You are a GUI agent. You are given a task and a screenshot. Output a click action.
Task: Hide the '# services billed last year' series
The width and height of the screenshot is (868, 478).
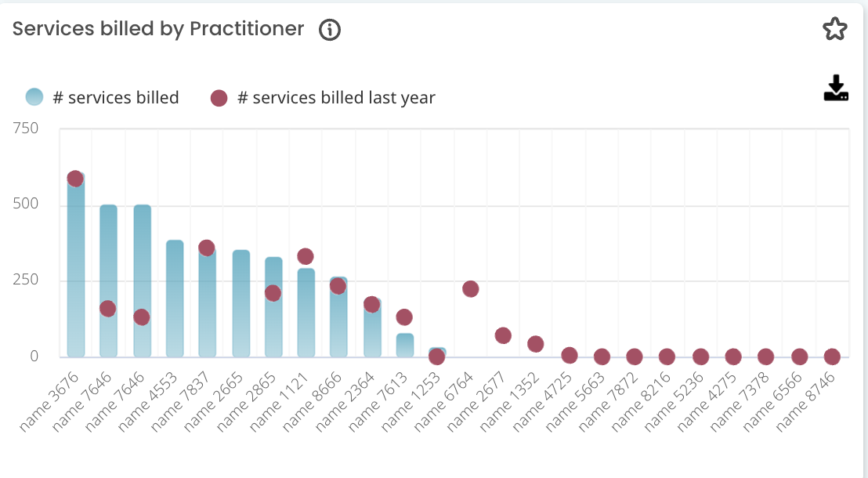[322, 98]
